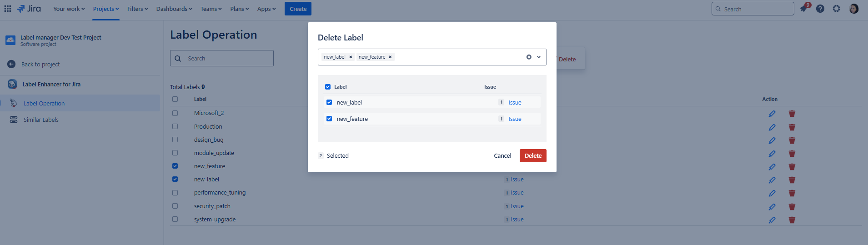Screen dimensions: 868x245
Task: Open the Filters dropdown menu
Action: click(x=138, y=9)
